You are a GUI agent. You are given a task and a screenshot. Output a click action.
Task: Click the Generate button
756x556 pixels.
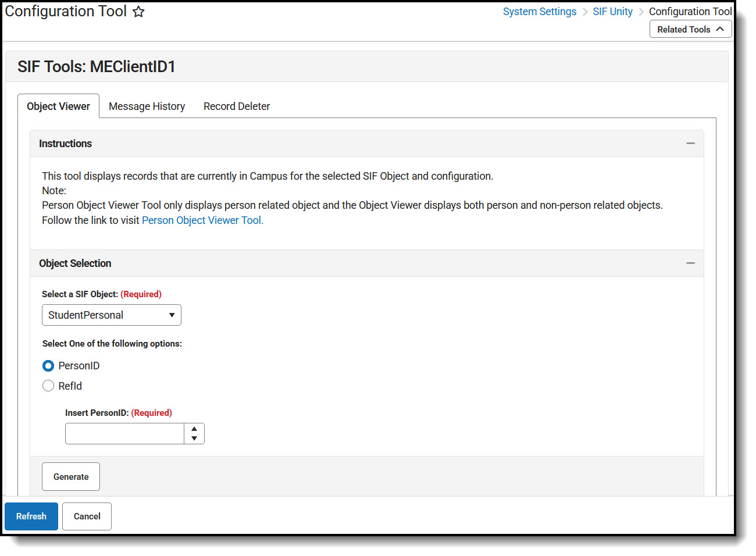tap(70, 476)
